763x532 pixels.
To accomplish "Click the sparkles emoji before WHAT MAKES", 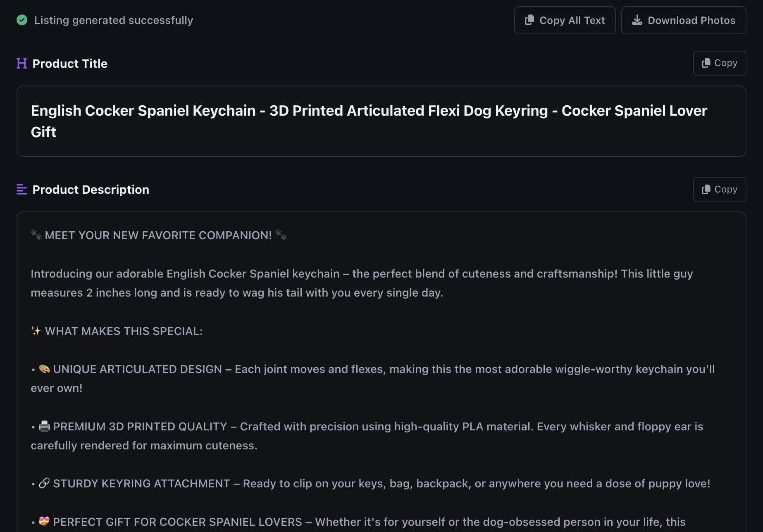I will (x=36, y=331).
